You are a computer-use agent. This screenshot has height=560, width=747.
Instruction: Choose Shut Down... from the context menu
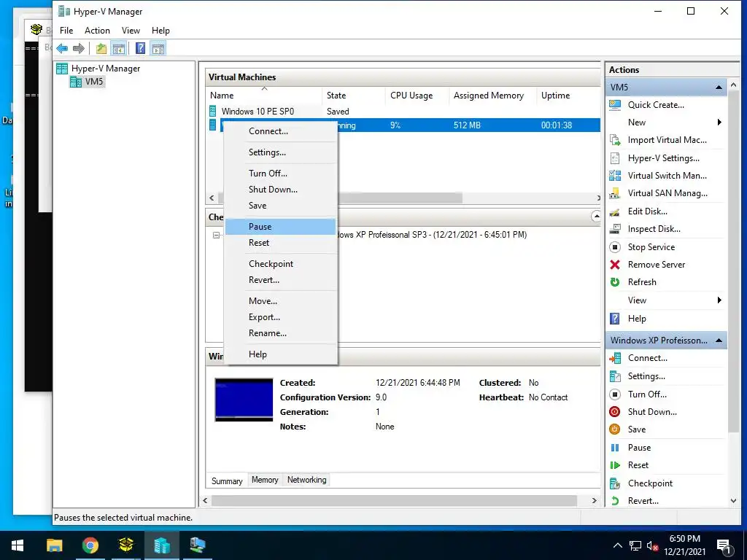click(281, 190)
